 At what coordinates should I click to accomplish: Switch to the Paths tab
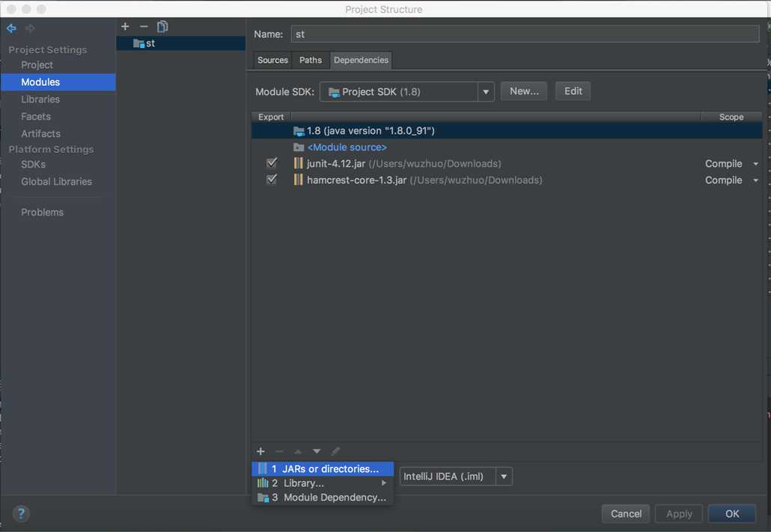[x=310, y=60]
